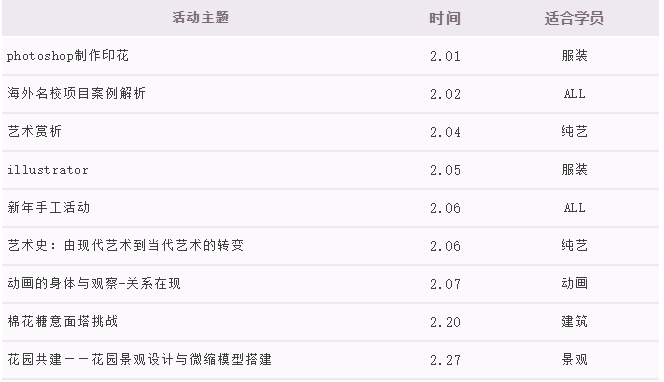Select the 景观 audience cell
This screenshot has width=664, height=382.
pos(575,360)
